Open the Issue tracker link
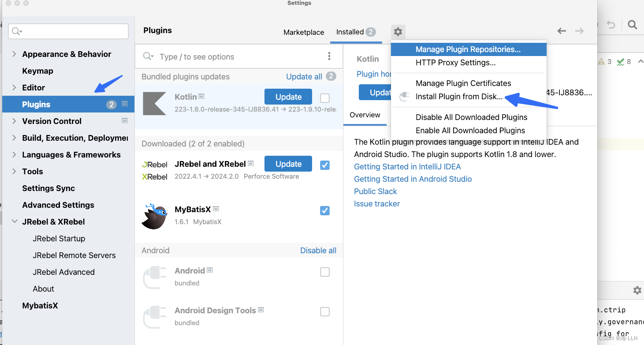Image resolution: width=644 pixels, height=345 pixels. [x=377, y=204]
